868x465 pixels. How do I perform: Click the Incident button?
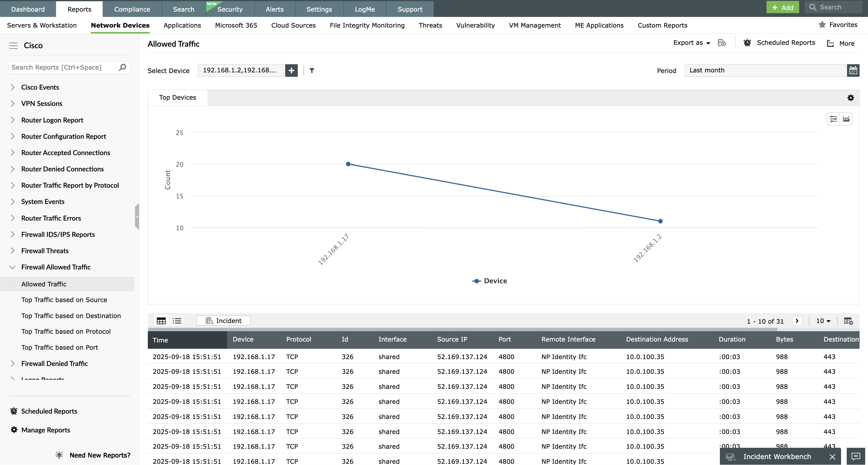[x=223, y=321]
